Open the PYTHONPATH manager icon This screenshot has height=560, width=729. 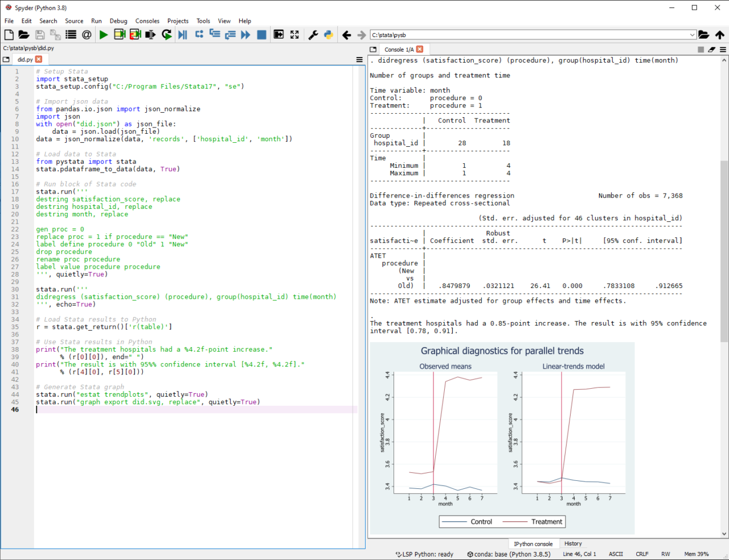(329, 34)
